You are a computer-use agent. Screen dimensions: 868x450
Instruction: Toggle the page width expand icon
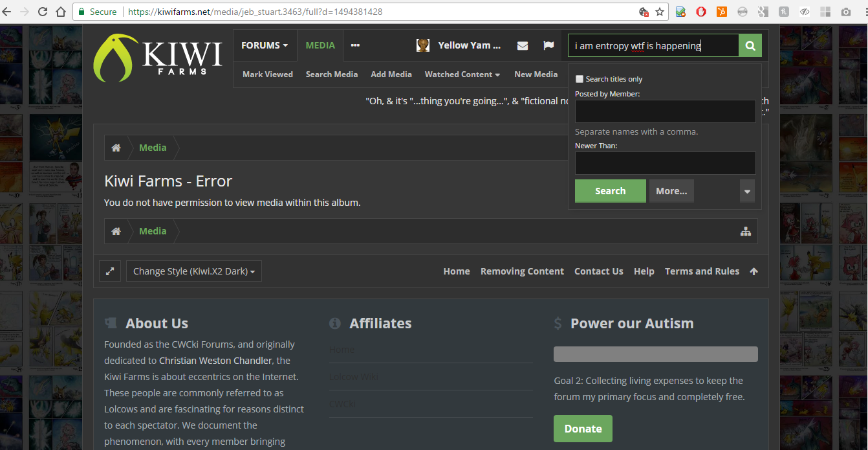[110, 271]
